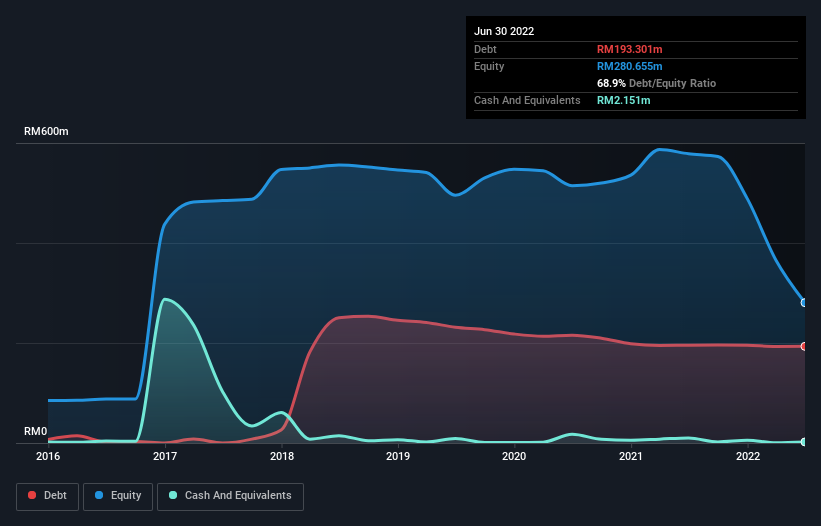Click the 2017 x-axis label

pyautogui.click(x=165, y=456)
